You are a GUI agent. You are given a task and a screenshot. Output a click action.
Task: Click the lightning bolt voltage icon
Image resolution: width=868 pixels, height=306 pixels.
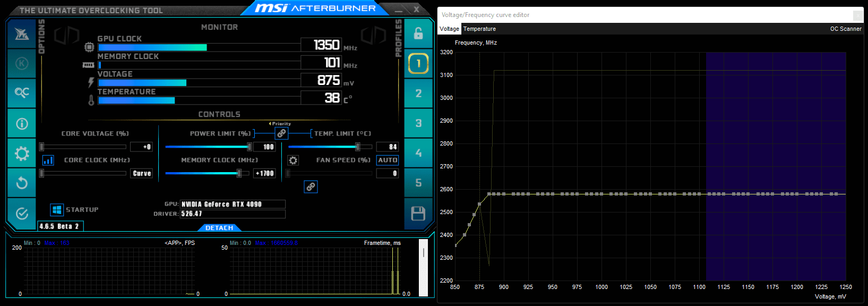coord(91,82)
